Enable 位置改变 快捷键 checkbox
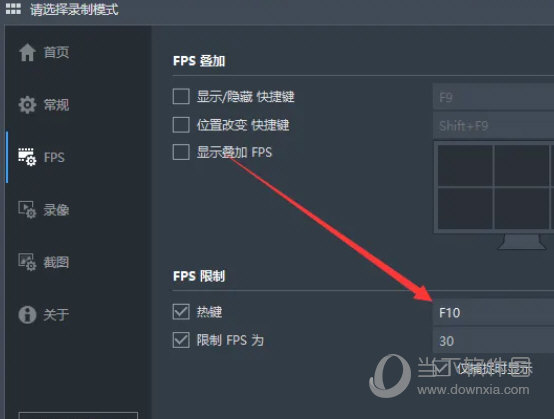554x419 pixels. coord(181,124)
